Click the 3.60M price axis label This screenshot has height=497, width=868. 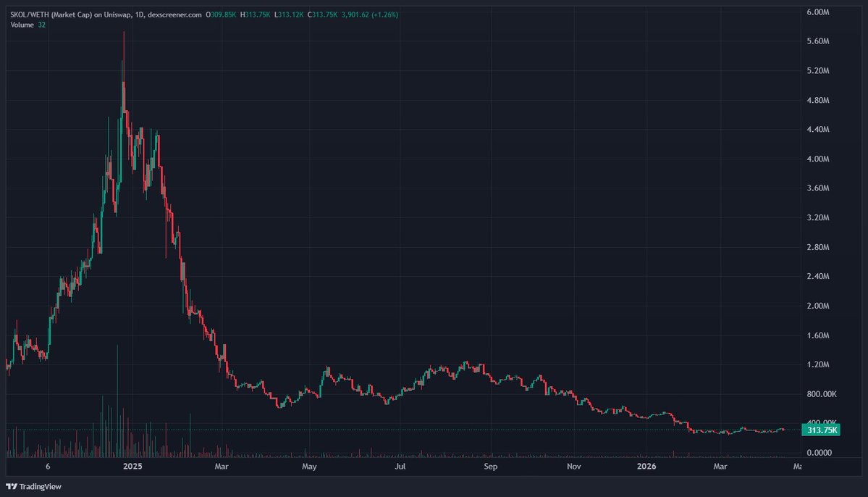coord(817,188)
